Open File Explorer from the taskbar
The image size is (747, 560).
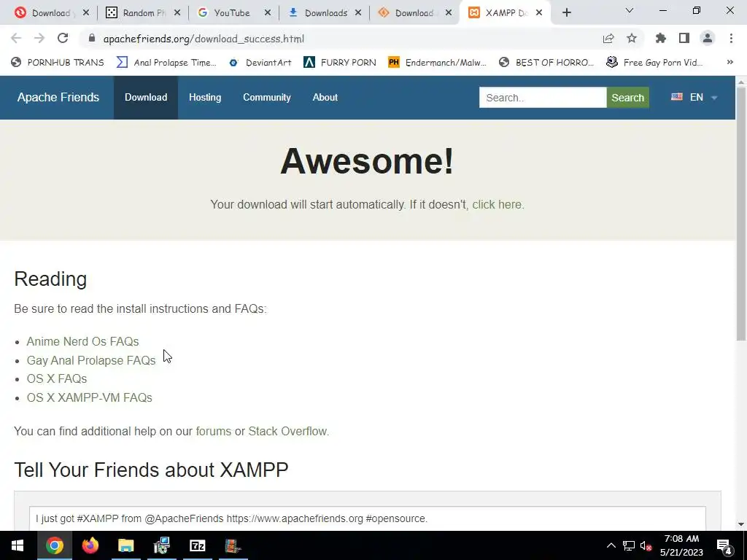pyautogui.click(x=125, y=545)
